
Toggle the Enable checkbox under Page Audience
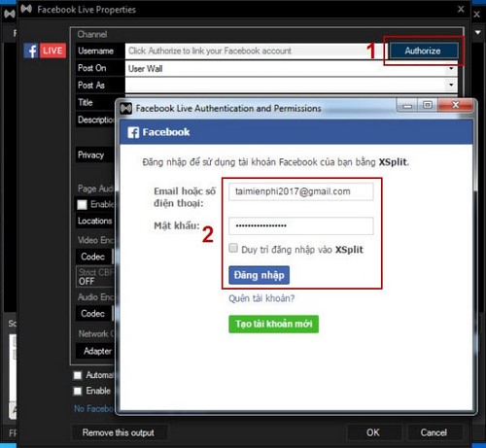point(82,204)
